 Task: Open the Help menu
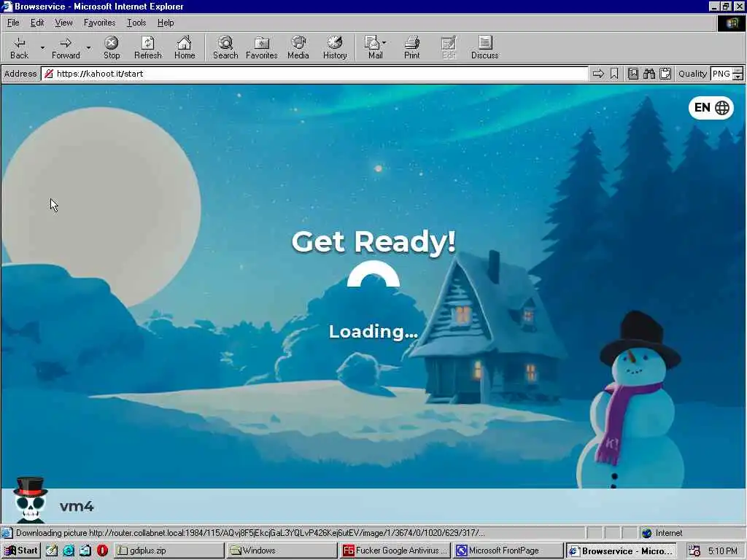pos(166,23)
